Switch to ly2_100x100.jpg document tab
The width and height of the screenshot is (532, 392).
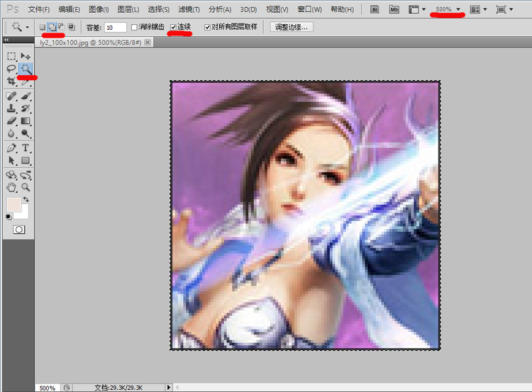(91, 43)
